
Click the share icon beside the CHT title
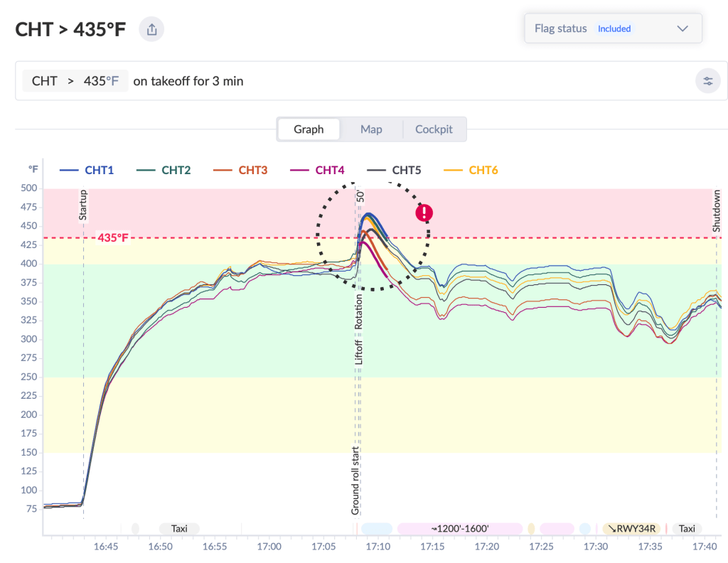(x=151, y=28)
